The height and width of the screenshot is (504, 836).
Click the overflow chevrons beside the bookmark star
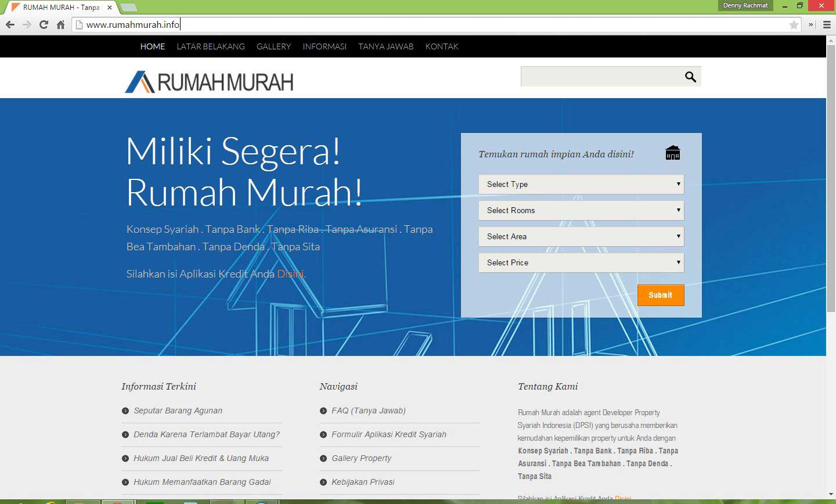(x=809, y=24)
